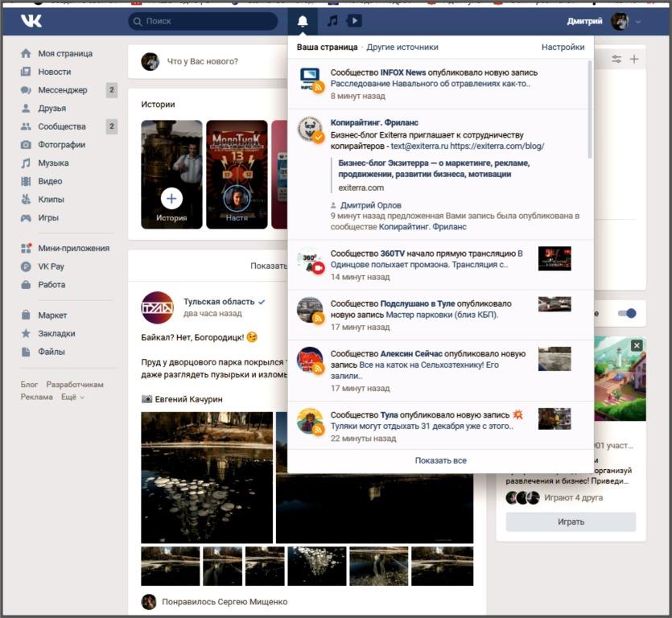Open Тульская область post author name
The image size is (672, 618).
(219, 302)
